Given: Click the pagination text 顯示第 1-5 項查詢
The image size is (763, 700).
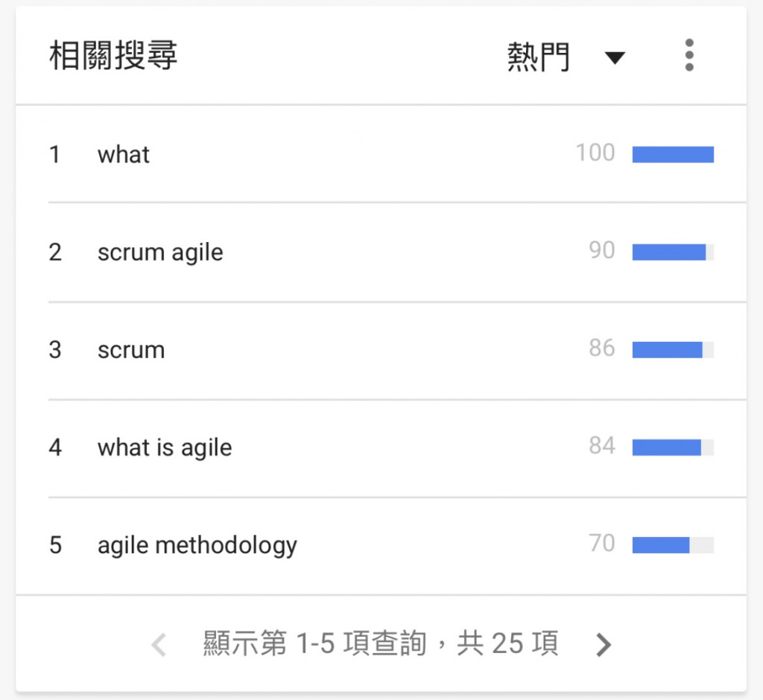Looking at the screenshot, I should (x=315, y=643).
